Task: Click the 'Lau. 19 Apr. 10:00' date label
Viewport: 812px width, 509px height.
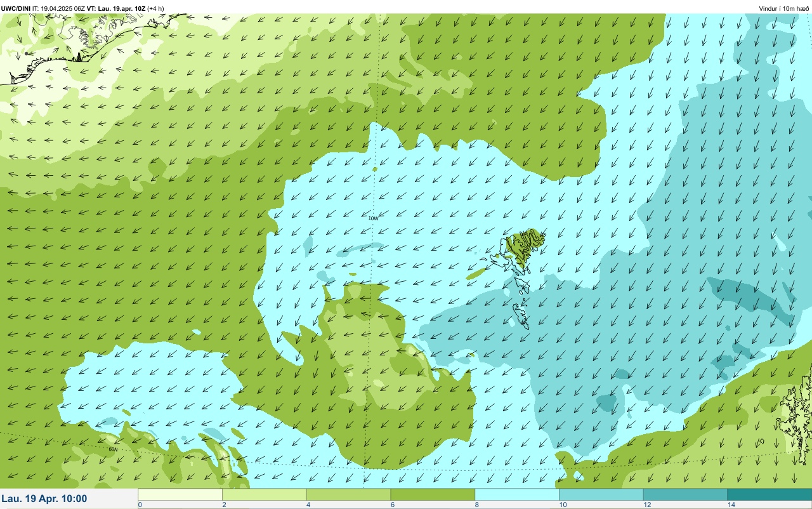Action: coord(44,499)
